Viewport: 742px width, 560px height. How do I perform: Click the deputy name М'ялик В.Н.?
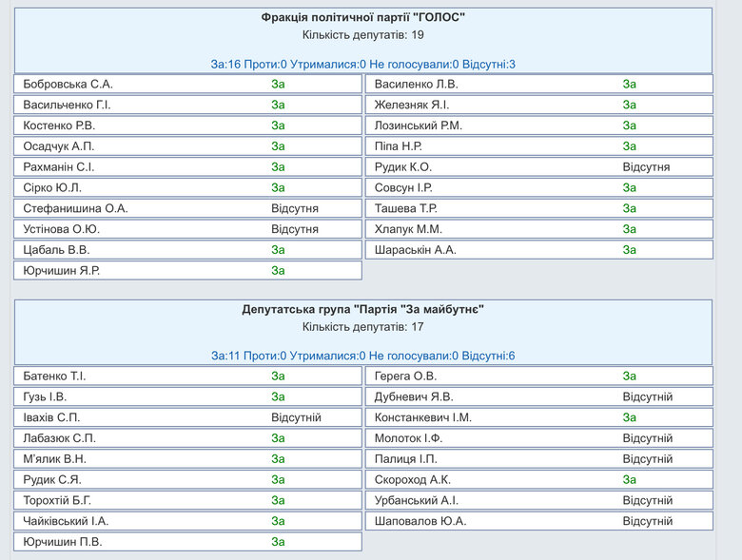pyautogui.click(x=54, y=459)
